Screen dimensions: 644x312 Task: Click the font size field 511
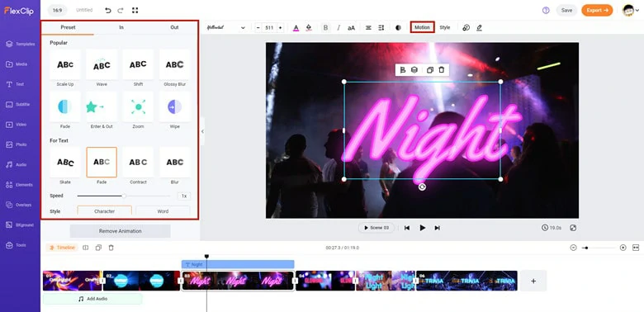269,28
